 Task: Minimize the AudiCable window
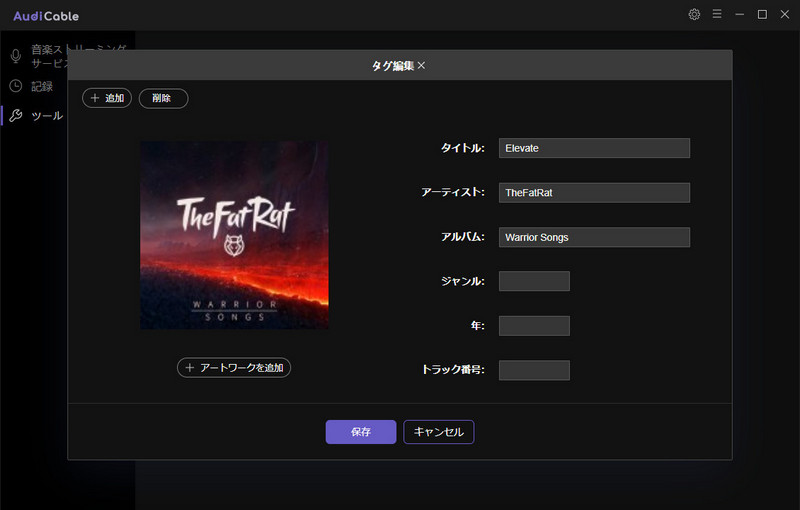(739, 14)
